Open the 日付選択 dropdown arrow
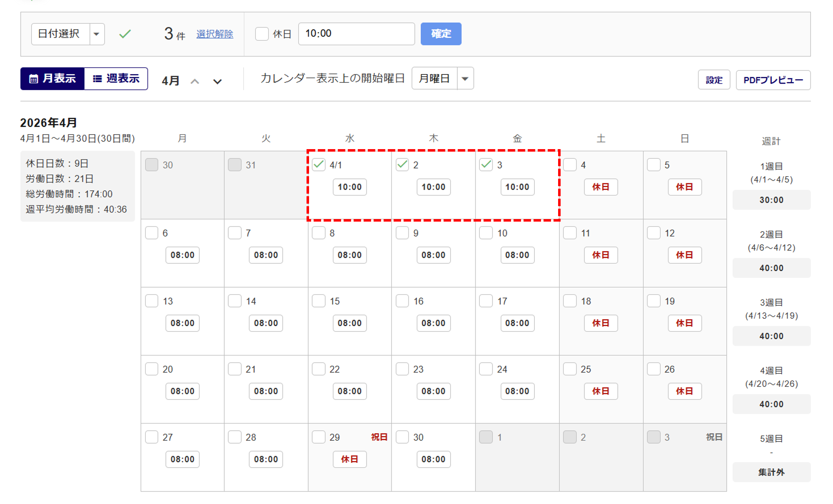Viewport: 833px width, 504px height. click(97, 34)
